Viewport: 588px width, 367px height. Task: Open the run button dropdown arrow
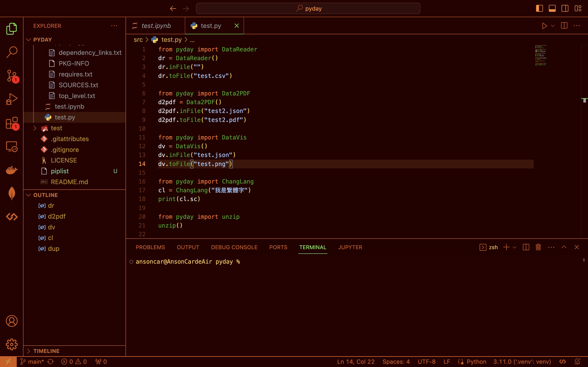click(553, 26)
